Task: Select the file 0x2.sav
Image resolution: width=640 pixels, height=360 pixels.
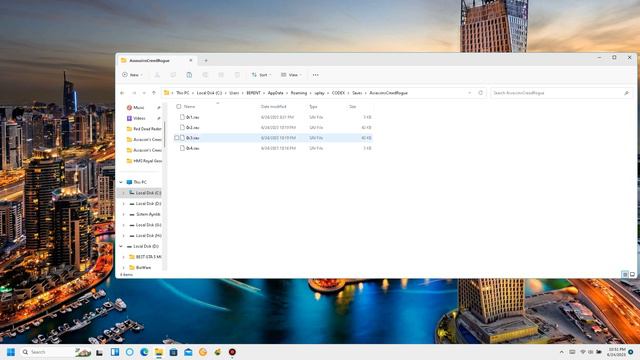Action: coord(192,127)
